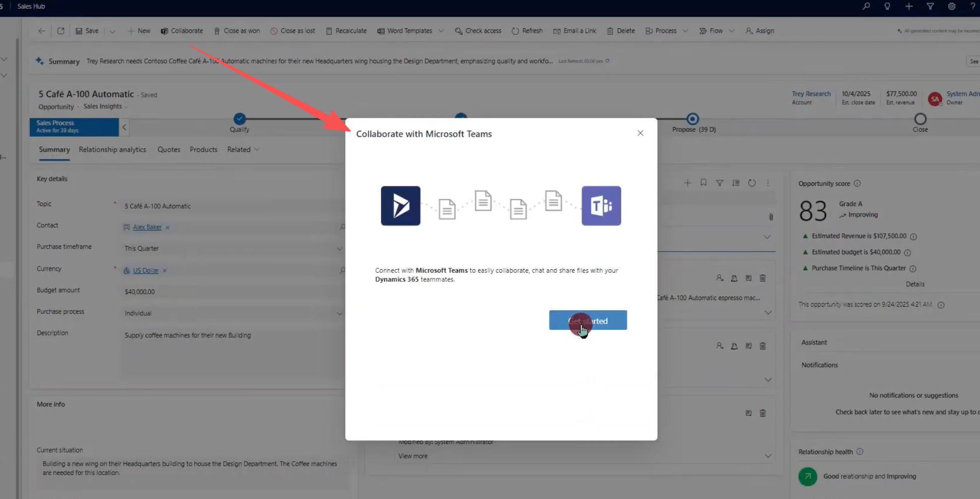Click the timeline sort order icon
Image resolution: width=980 pixels, height=499 pixels.
pos(736,183)
